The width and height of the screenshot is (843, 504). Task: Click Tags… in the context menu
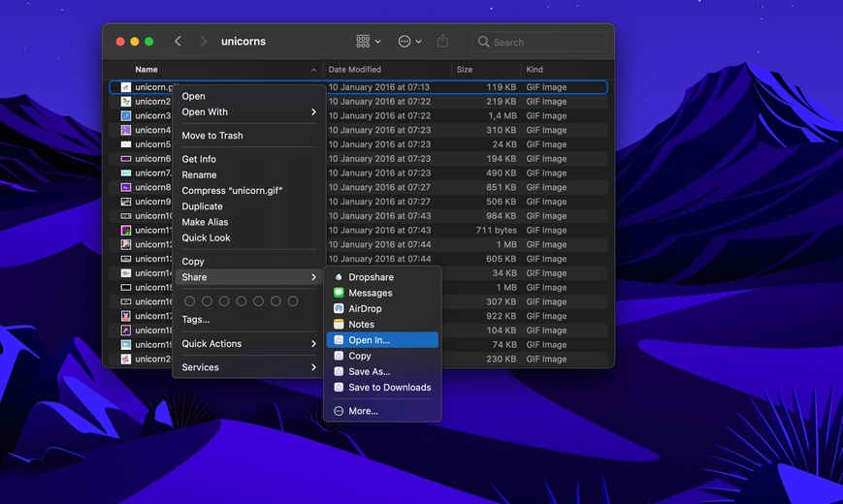tap(195, 319)
